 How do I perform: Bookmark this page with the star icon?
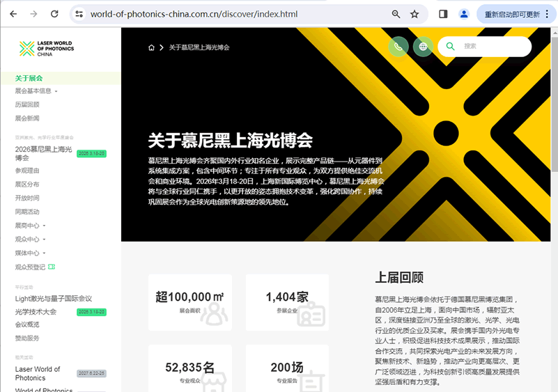pyautogui.click(x=414, y=14)
